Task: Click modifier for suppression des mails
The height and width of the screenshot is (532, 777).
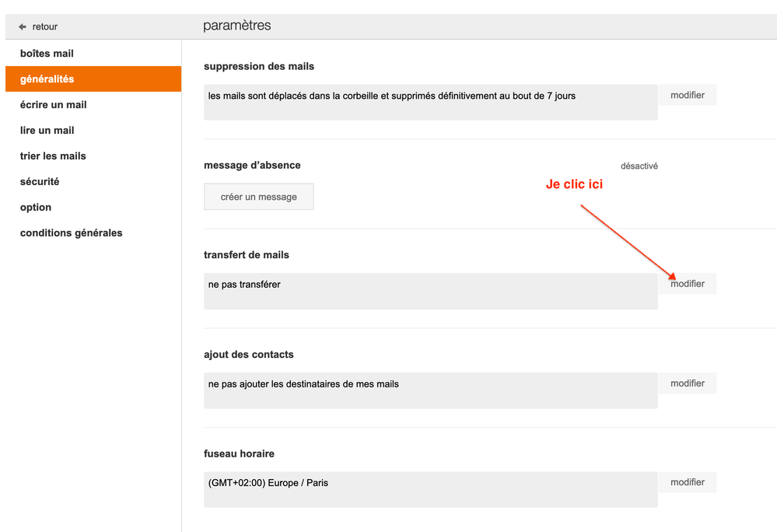Action: (x=688, y=96)
